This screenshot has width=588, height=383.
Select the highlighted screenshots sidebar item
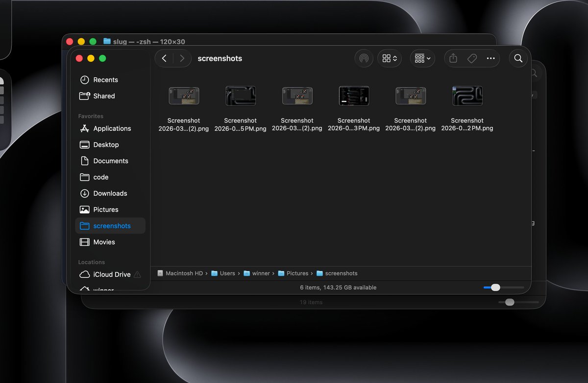tap(110, 226)
